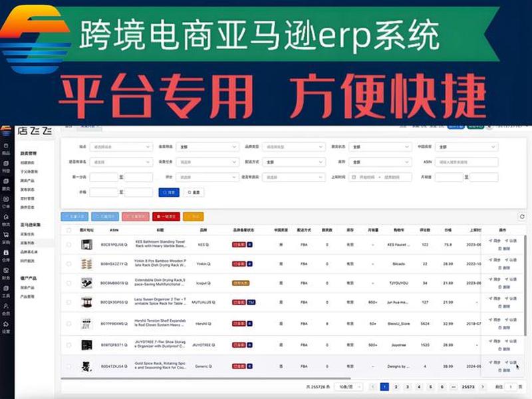The width and height of the screenshot is (532, 399).
Task: Open 操作日志 in the side menu
Action: coord(27,207)
